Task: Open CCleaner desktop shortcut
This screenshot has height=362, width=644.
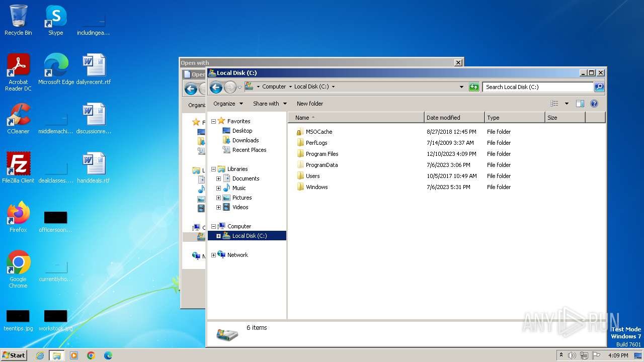Action: click(x=18, y=119)
